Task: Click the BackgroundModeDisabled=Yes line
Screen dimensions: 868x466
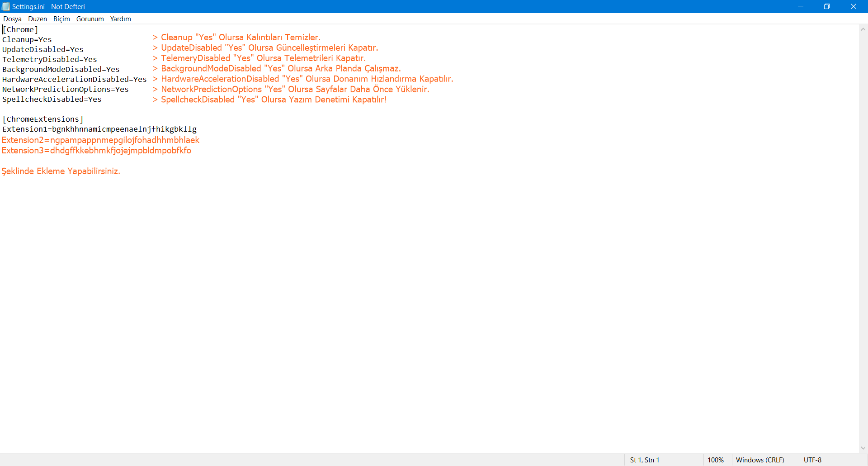Action: tap(61, 69)
